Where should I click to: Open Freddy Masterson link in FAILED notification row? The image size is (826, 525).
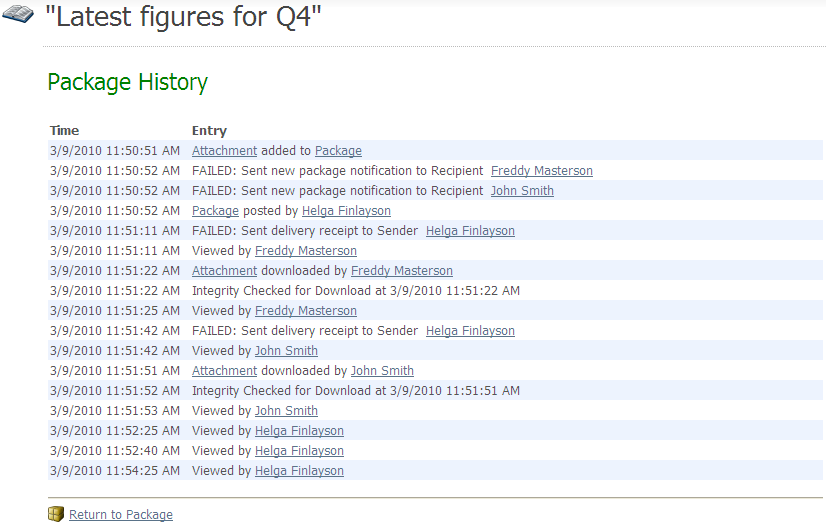tap(542, 171)
